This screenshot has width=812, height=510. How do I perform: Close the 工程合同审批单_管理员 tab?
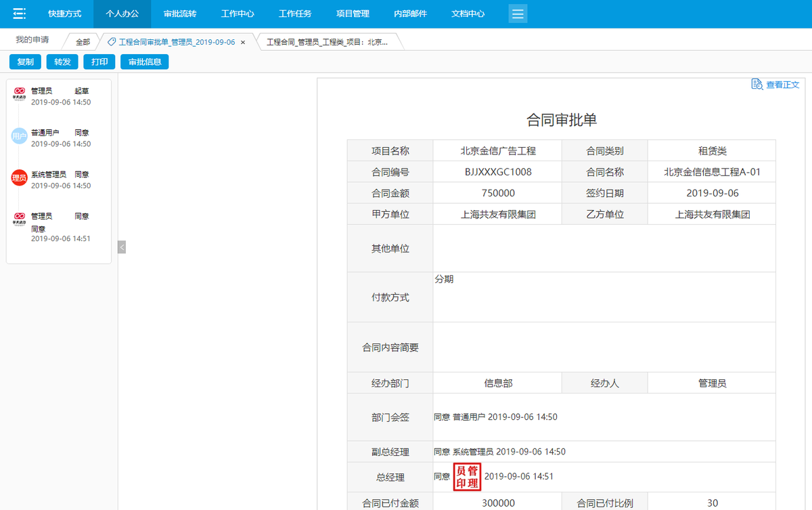click(x=242, y=41)
